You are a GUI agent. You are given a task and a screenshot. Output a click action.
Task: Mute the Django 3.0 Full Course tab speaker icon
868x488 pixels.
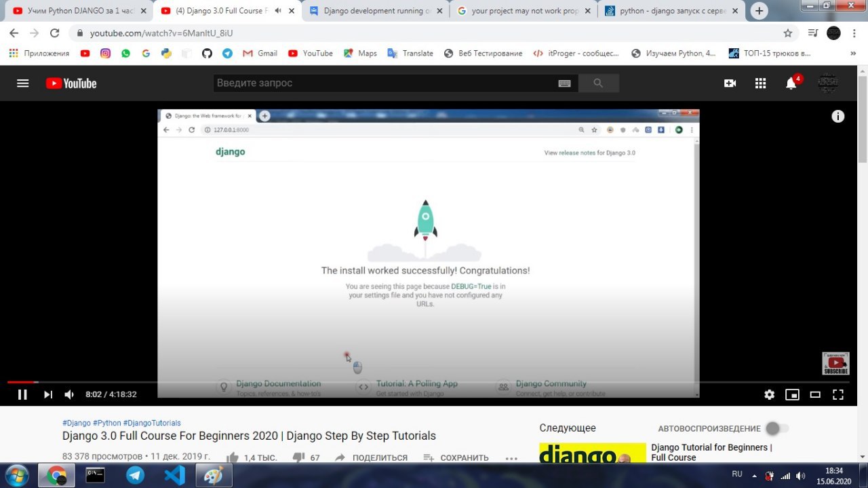tap(278, 11)
